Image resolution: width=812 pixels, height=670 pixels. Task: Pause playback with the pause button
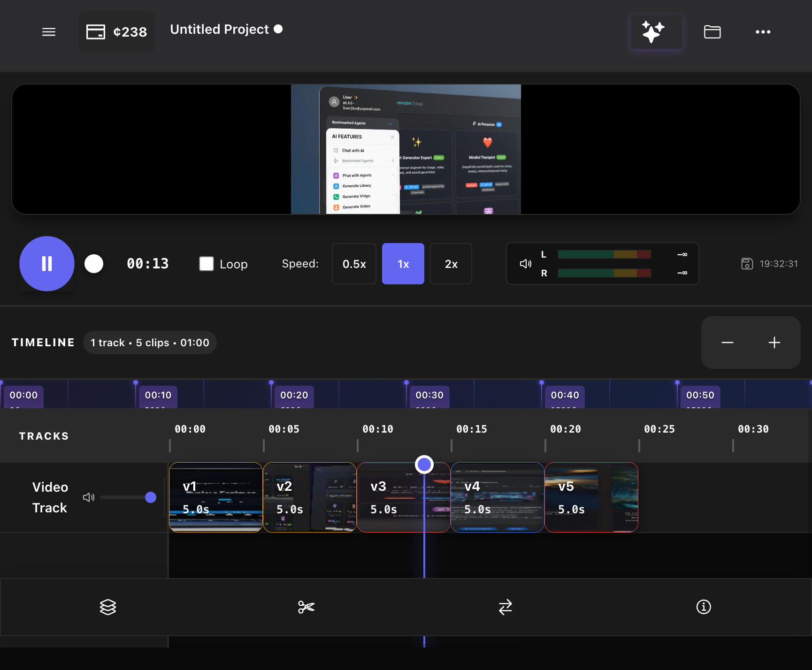tap(46, 264)
